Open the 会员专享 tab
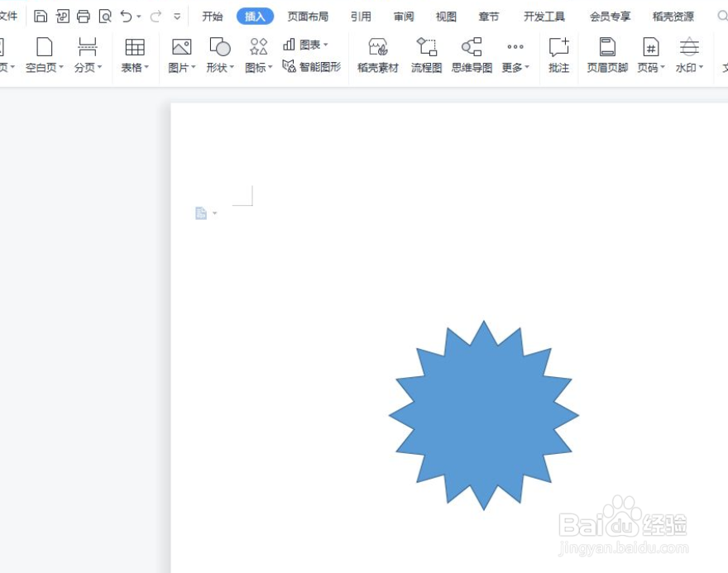The width and height of the screenshot is (728, 573). [610, 17]
